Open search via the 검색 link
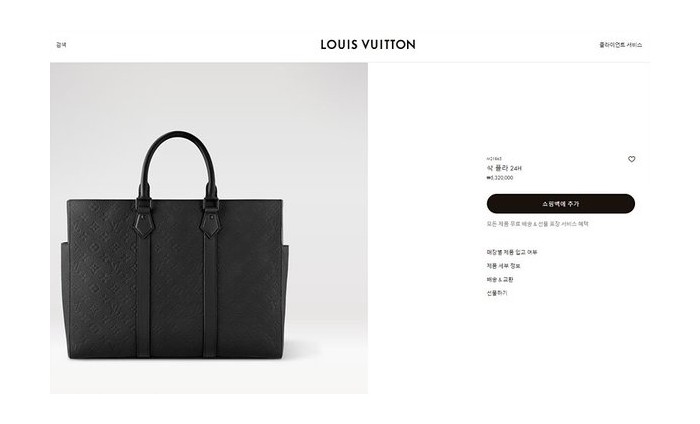 pos(61,45)
